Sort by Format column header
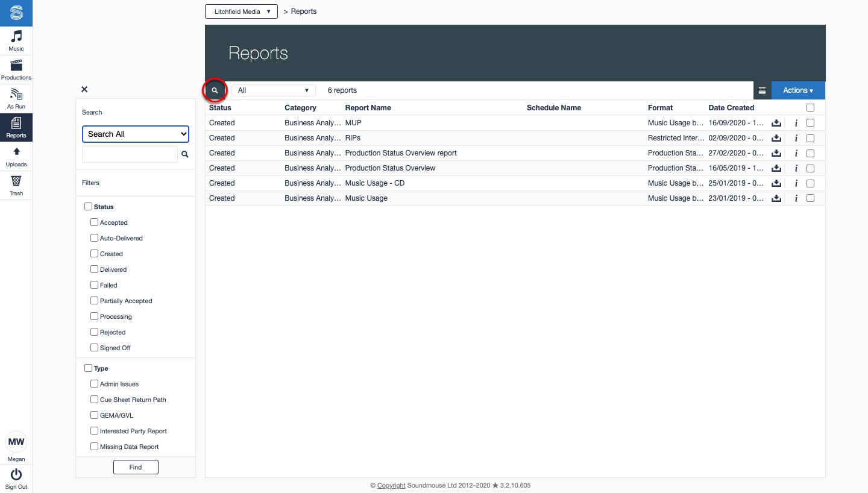Image resolution: width=868 pixels, height=493 pixels. pos(660,108)
